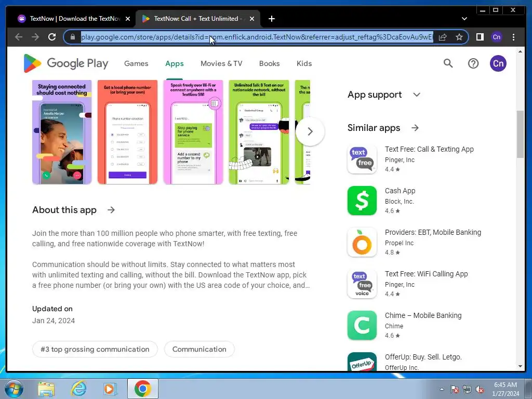The height and width of the screenshot is (399, 532).
Task: Click the Google Play logo
Action: click(66, 63)
